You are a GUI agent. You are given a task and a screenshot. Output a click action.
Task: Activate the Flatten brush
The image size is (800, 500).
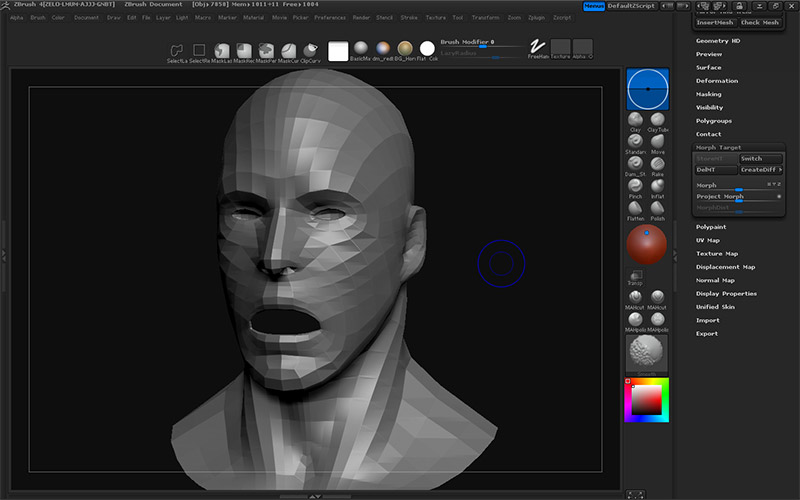tap(635, 208)
